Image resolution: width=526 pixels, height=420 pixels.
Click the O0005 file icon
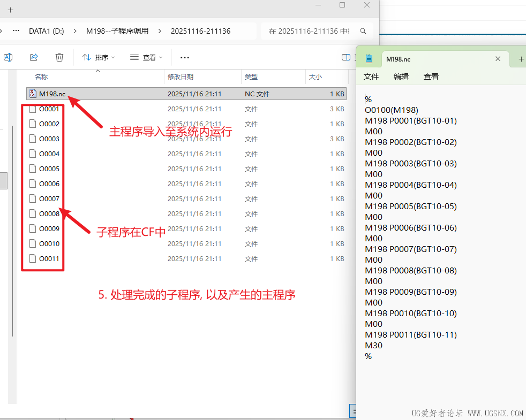tap(33, 169)
